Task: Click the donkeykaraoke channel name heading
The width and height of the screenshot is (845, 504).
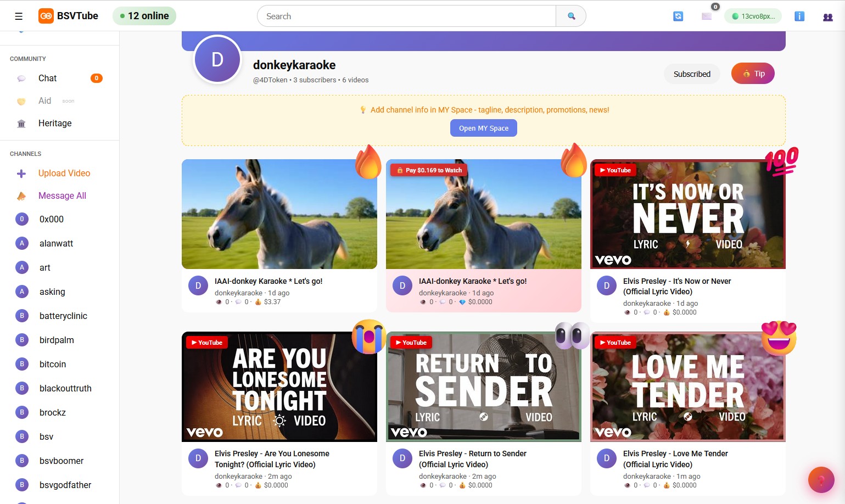Action: pyautogui.click(x=294, y=65)
